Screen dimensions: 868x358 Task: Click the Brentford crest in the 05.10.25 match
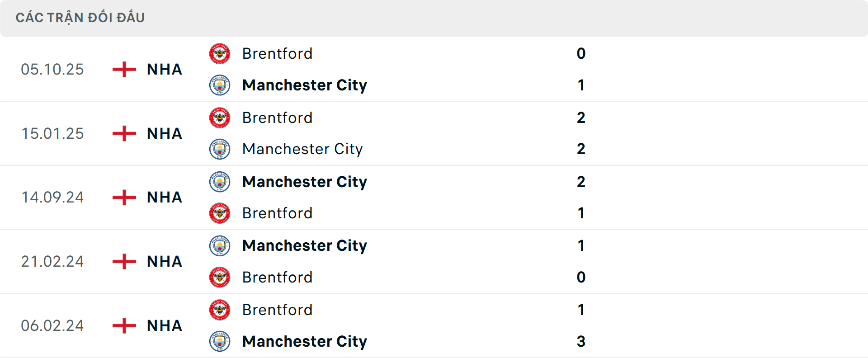[220, 53]
